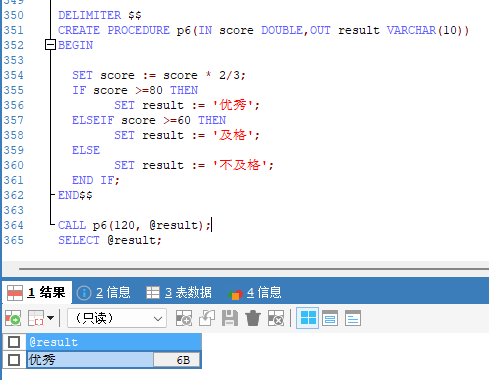Click @result variable in the SELECT statement
Image resolution: width=489 pixels, height=380 pixels.
click(132, 240)
